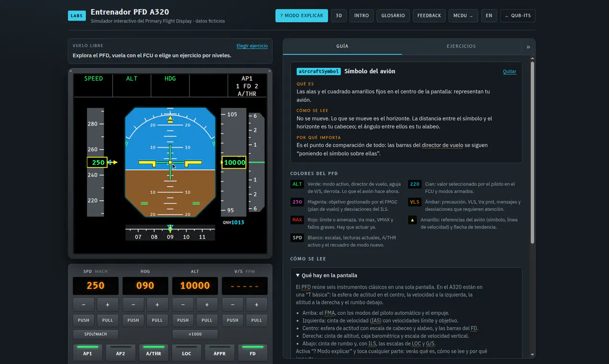Click the AP1 / 1 FD 2 / A/THR FMA cell

[x=247, y=86]
